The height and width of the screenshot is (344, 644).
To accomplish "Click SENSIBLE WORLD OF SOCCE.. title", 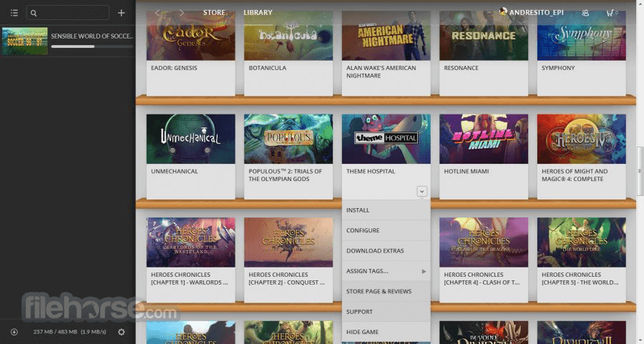I will pos(92,36).
